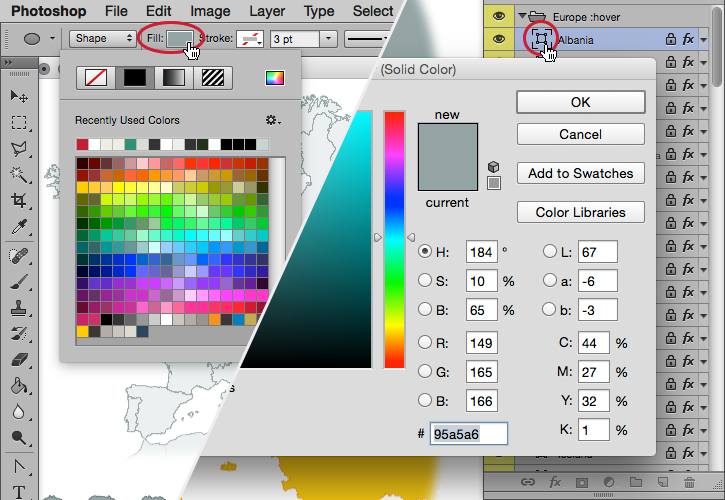Select the Crop tool
725x500 pixels.
coord(19,200)
